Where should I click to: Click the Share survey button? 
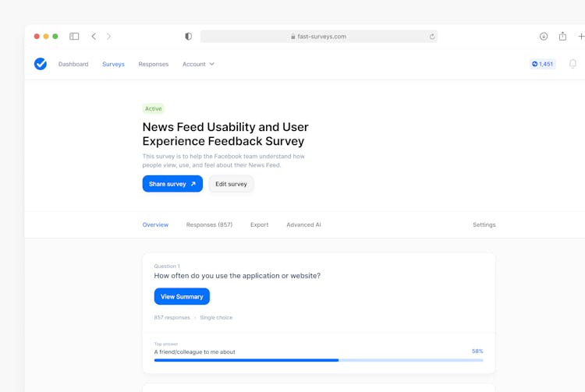click(x=172, y=184)
